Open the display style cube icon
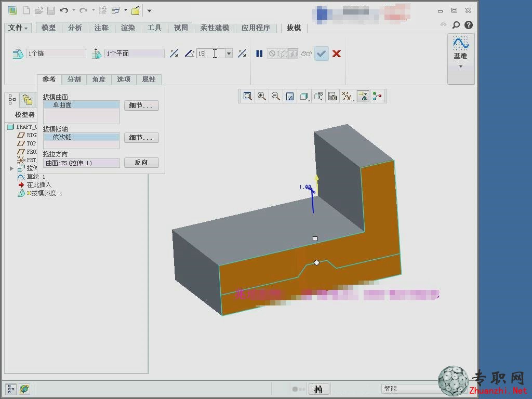Image resolution: width=532 pixels, height=399 pixels. click(x=304, y=97)
